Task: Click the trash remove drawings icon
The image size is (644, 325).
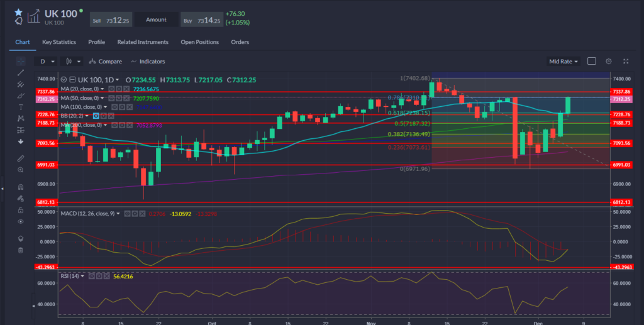Action: (21, 250)
